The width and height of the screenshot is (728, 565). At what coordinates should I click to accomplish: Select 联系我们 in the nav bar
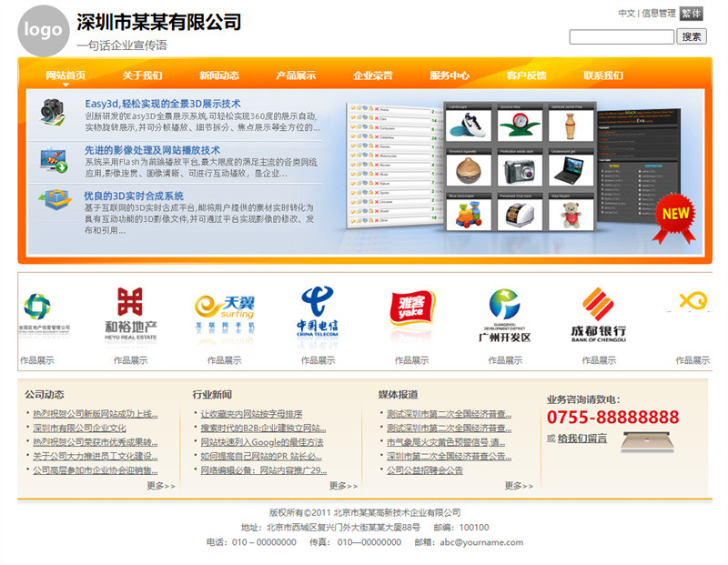[603, 76]
